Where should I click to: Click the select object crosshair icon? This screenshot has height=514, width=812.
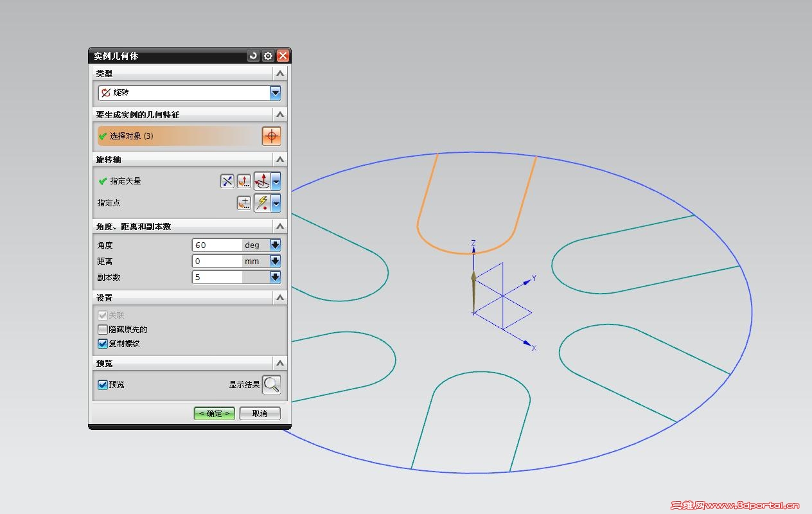point(272,136)
